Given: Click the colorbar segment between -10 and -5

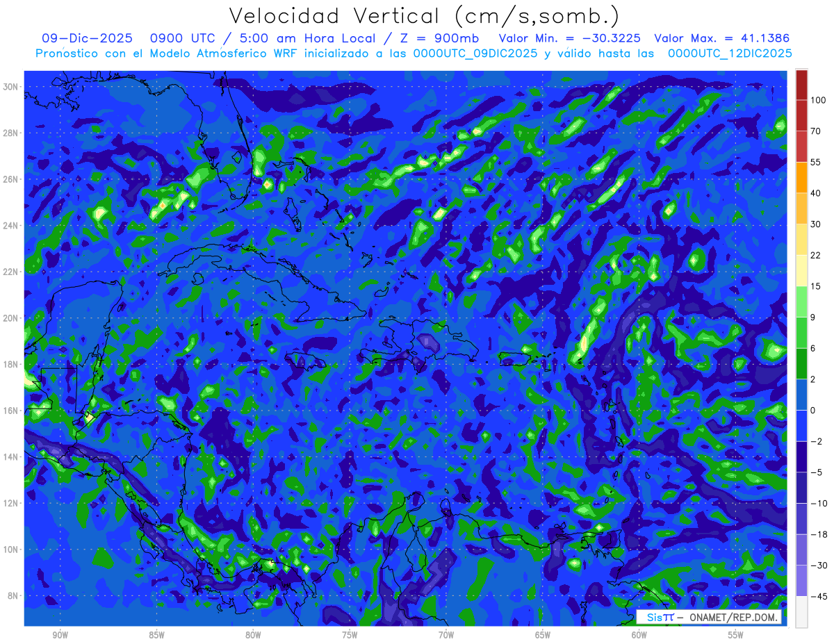Looking at the screenshot, I should pyautogui.click(x=801, y=487).
